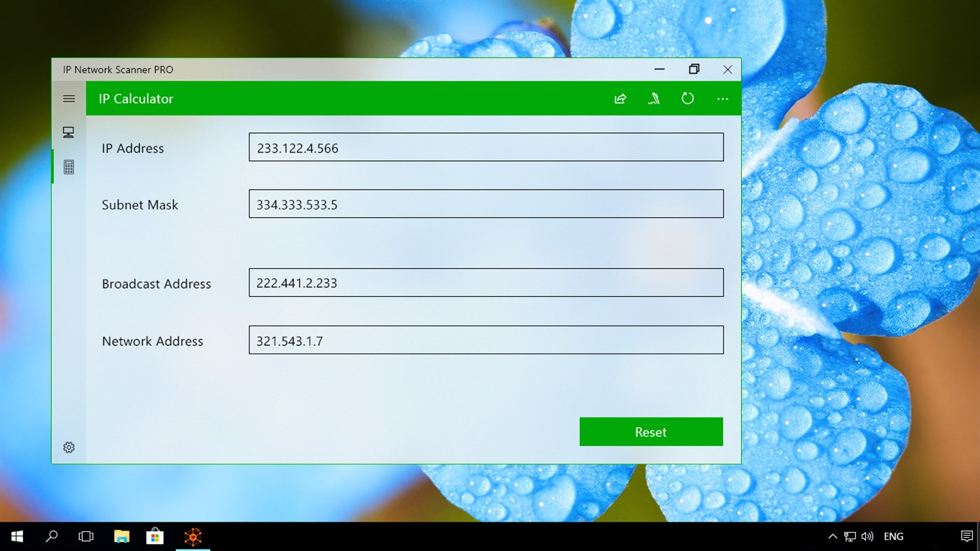Open the Microsoft Store from the taskbar

[x=155, y=536]
